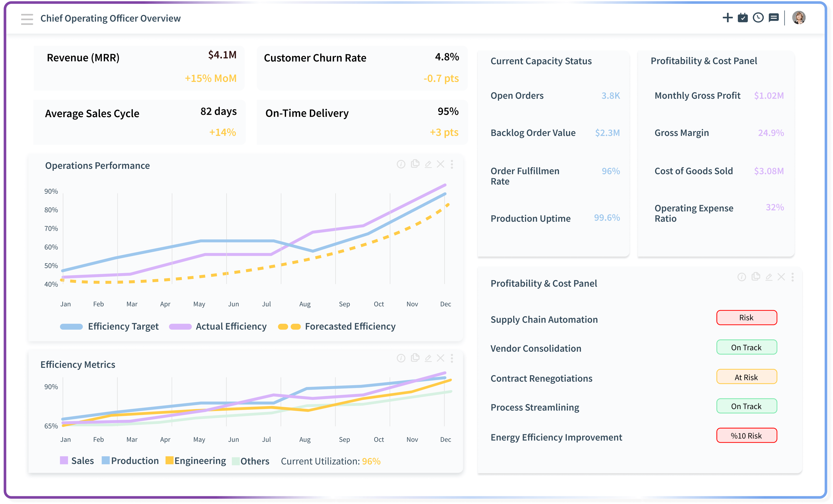Screen dimensions: 833x504
Task: Duplicate the Operations Performance widget
Action: point(415,164)
